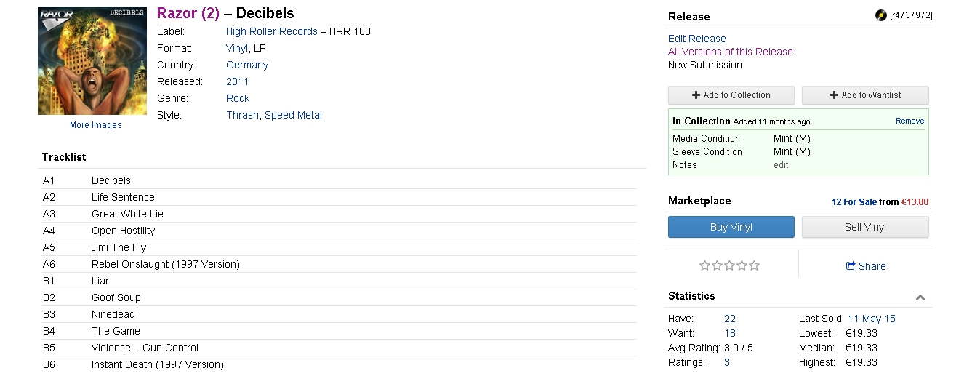980x384 pixels.
Task: Rate release with the first star
Action: pos(704,265)
